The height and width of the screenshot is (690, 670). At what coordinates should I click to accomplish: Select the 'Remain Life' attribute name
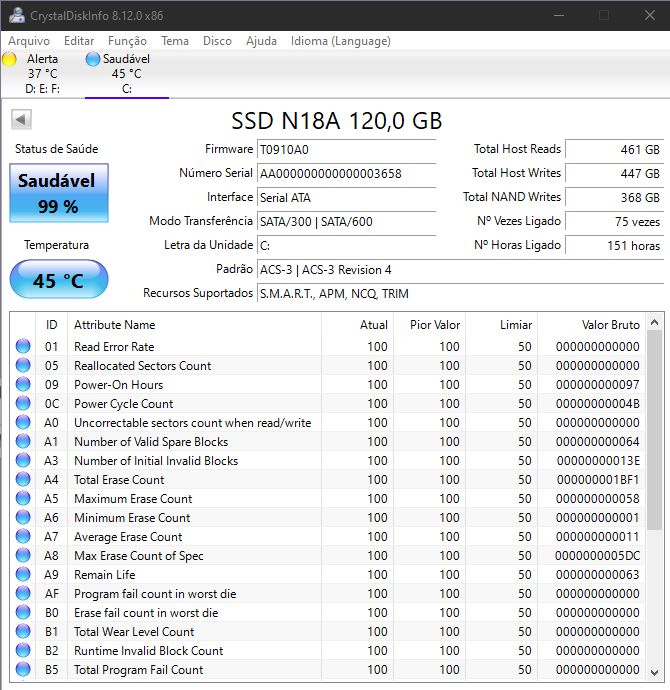pos(105,575)
